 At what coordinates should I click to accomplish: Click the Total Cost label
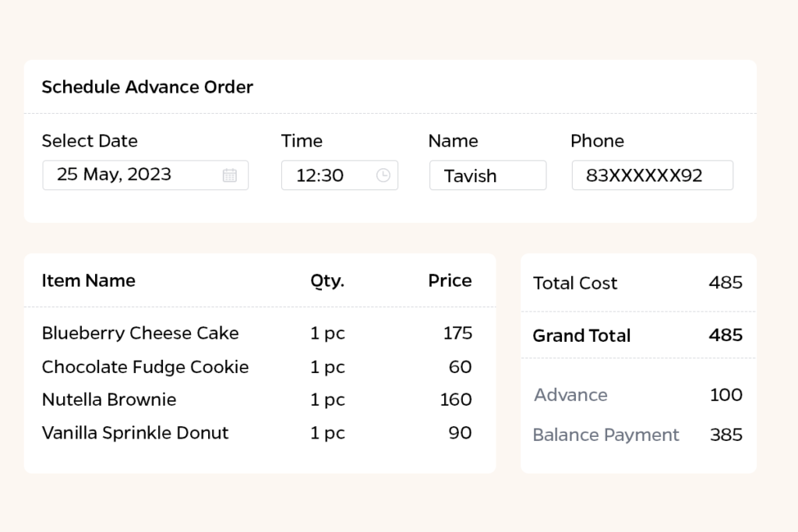[574, 284]
